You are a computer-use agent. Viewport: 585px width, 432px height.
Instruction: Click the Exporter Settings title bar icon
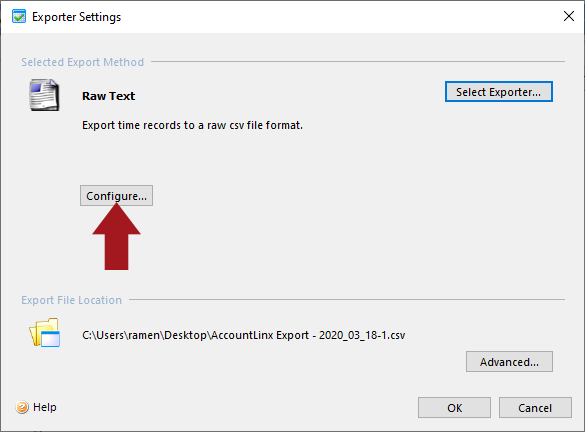click(x=19, y=16)
